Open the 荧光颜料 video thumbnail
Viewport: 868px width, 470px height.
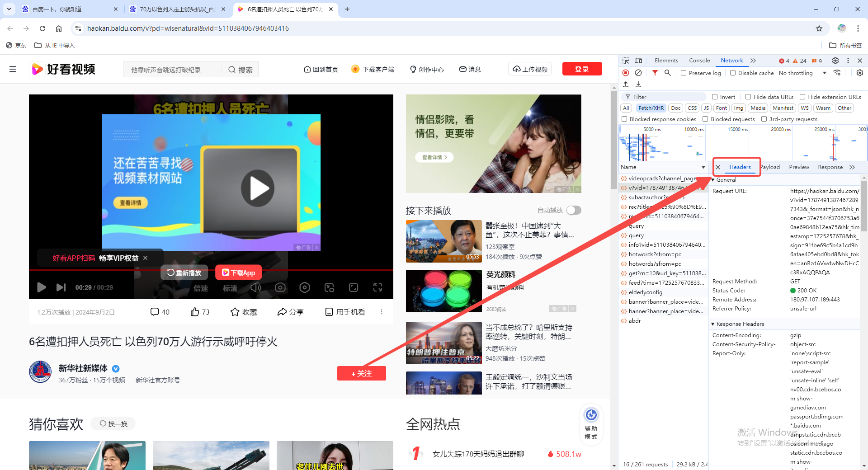pyautogui.click(x=443, y=291)
